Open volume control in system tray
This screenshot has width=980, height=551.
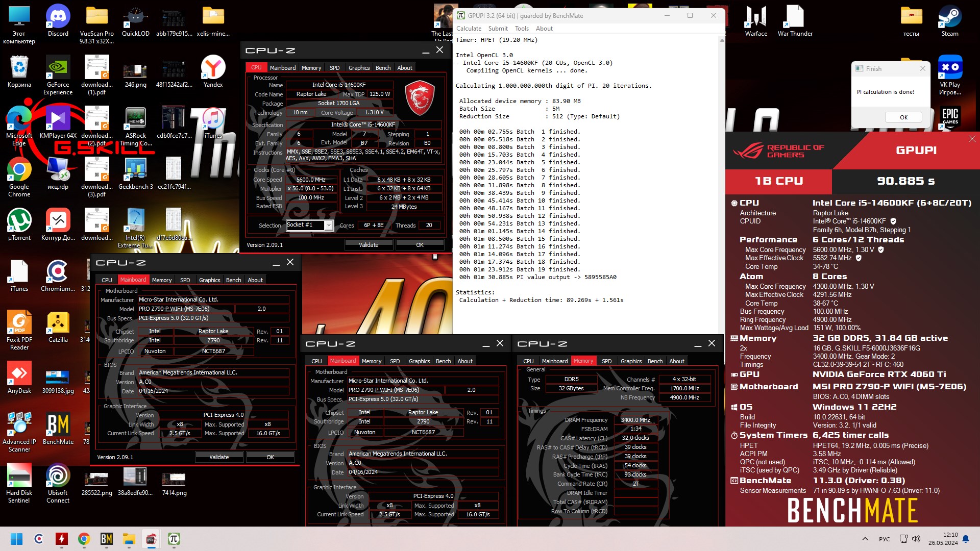(916, 539)
